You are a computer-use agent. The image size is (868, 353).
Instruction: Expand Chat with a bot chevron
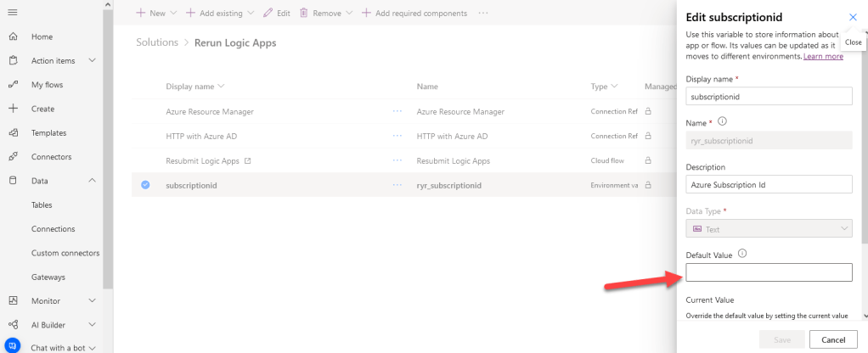(x=93, y=347)
